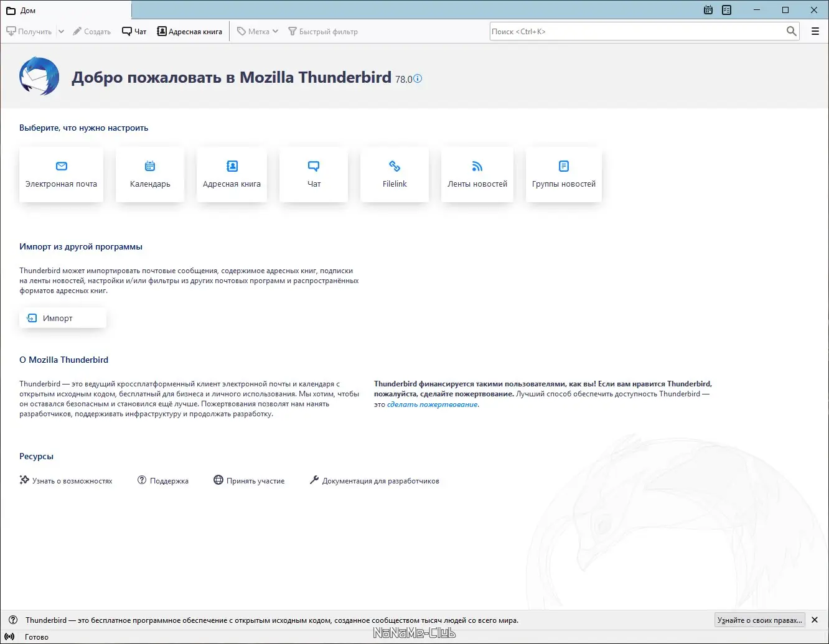Enable Быстрый фильтр on the toolbar
The width and height of the screenshot is (829, 644).
pyautogui.click(x=323, y=30)
